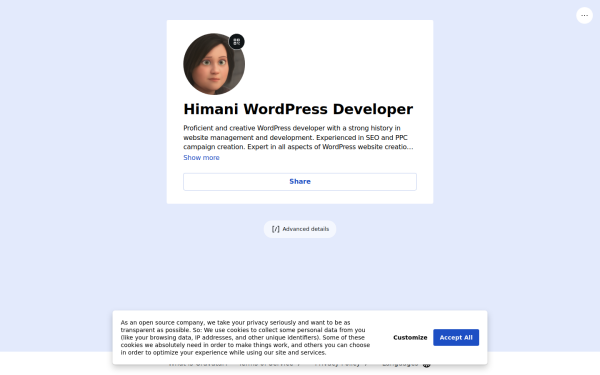
Task: Click the profile bio paragraph text
Action: tap(298, 137)
